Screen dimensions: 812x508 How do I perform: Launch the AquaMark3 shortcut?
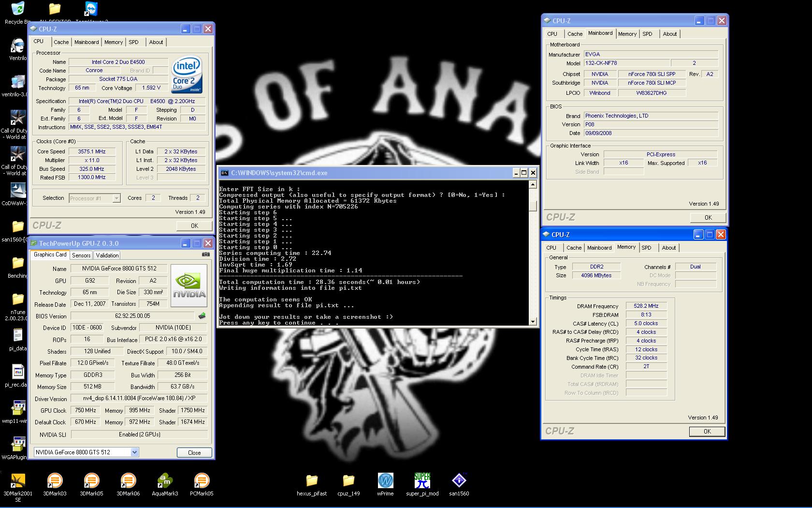pyautogui.click(x=165, y=481)
